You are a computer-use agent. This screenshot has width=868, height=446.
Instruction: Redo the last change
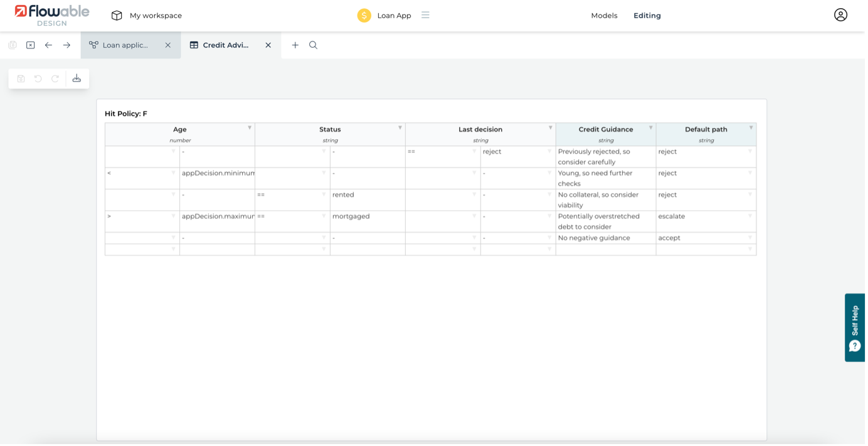pos(55,78)
